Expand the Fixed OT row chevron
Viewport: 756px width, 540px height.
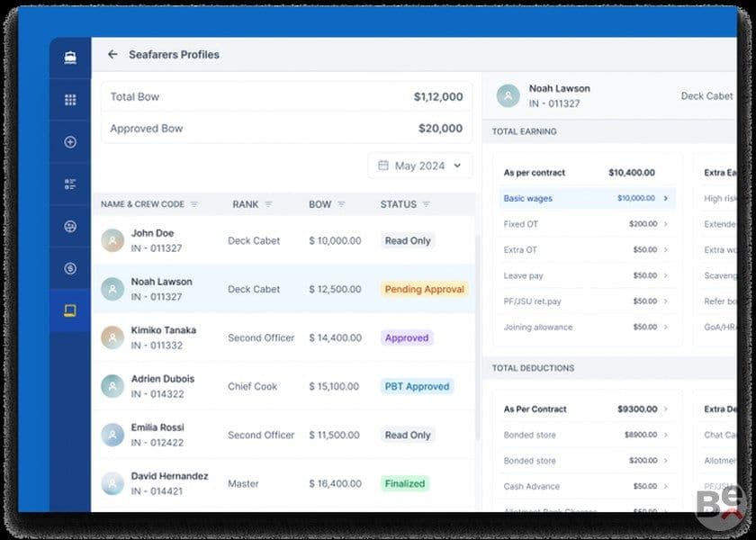(x=666, y=224)
